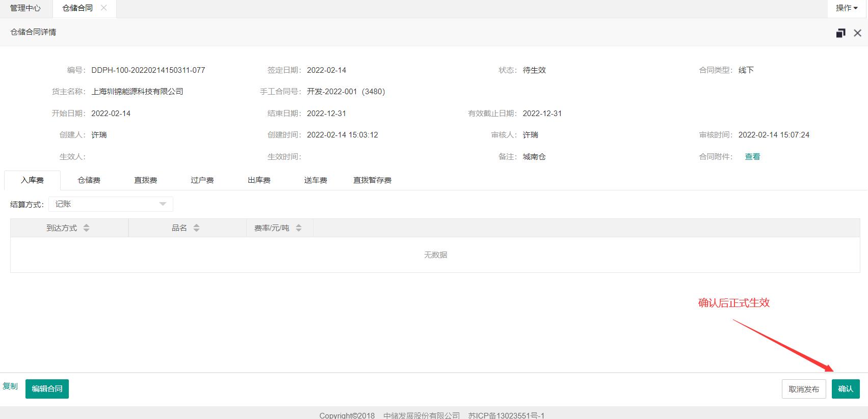Screen dimensions: 868x419
Task: Close the 仓储合同详情 panel with X icon
Action: tap(857, 33)
